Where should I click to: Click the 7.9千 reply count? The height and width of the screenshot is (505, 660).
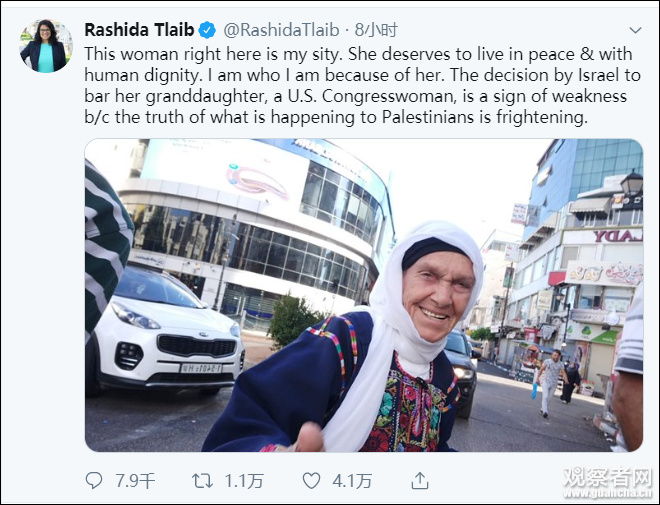[x=136, y=481]
